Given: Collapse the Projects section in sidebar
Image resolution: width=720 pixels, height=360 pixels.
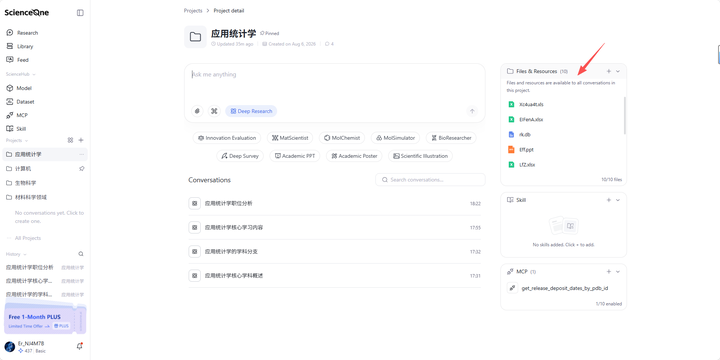Looking at the screenshot, I should click(17, 141).
